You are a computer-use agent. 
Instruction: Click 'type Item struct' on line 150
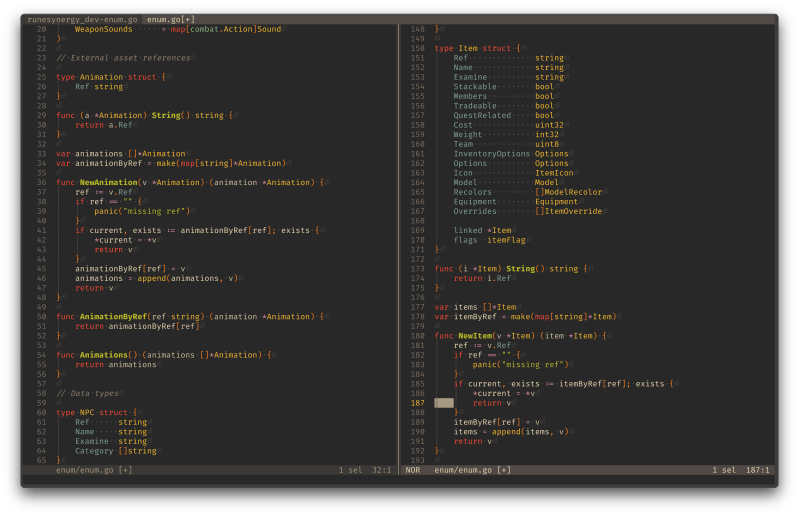click(473, 48)
